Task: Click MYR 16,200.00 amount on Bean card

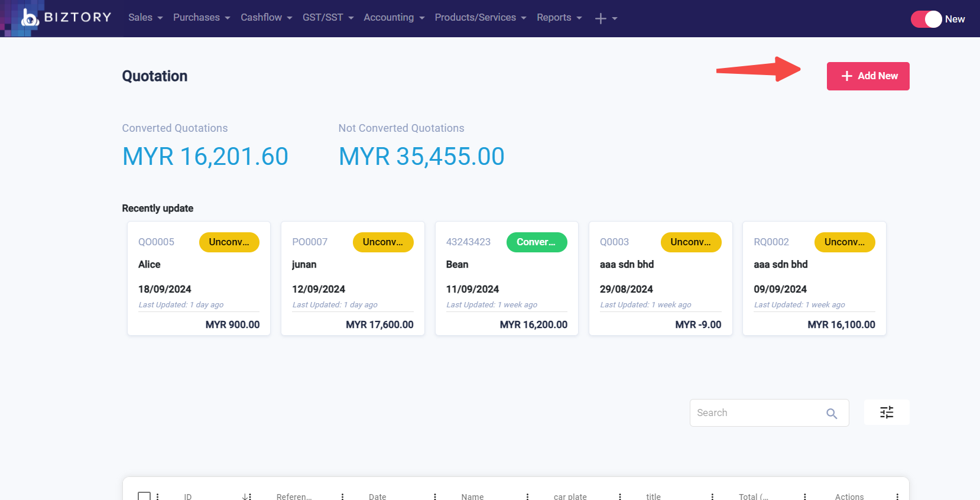Action: 534,324
